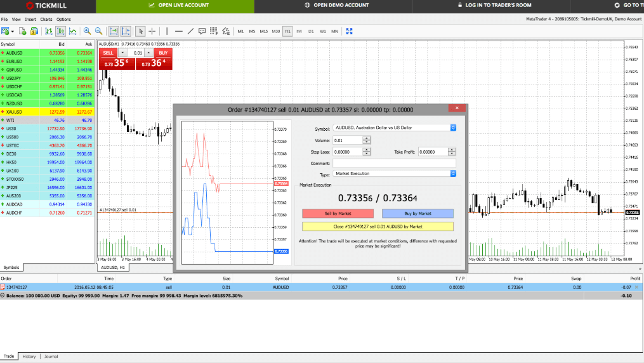Expand the Symbol dropdown in order dialog
This screenshot has width=644, height=363.
click(453, 128)
